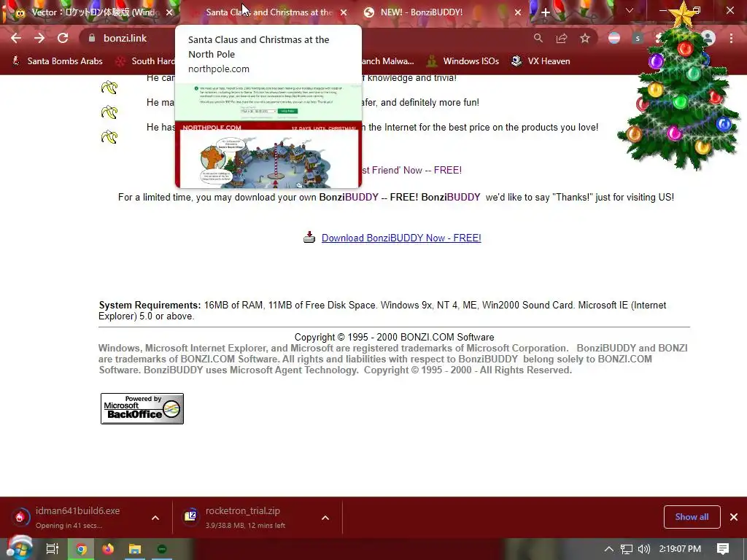The width and height of the screenshot is (747, 560).
Task: Open the Santa Bombs Arabs bookmark
Action: coord(58,61)
